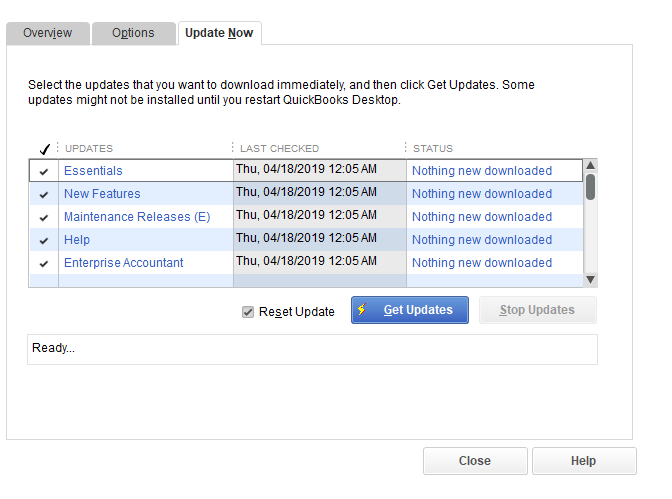This screenshot has height=499, width=672.
Task: Open Help for the update dialog
Action: (x=584, y=461)
